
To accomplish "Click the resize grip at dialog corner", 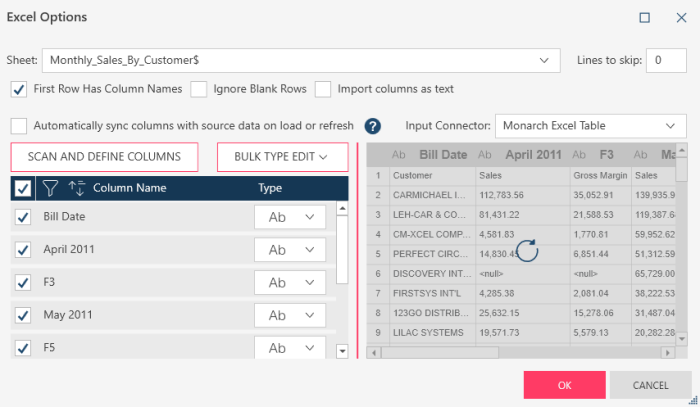I will (x=692, y=399).
